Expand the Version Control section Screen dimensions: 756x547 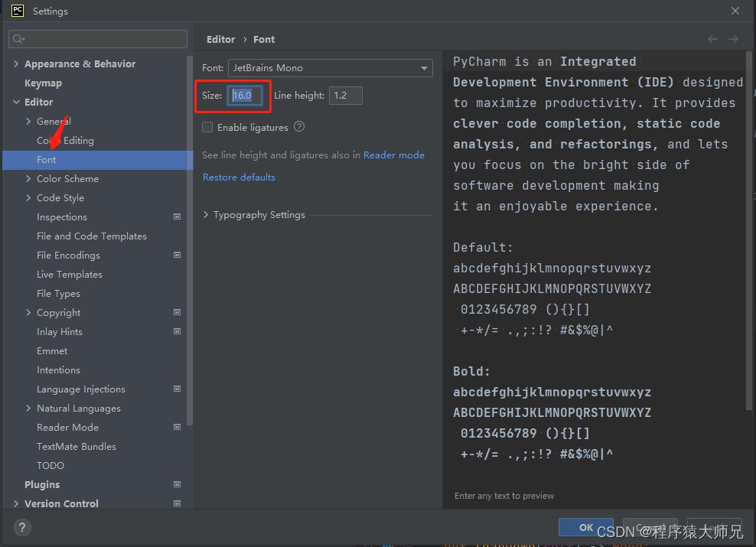pyautogui.click(x=16, y=503)
